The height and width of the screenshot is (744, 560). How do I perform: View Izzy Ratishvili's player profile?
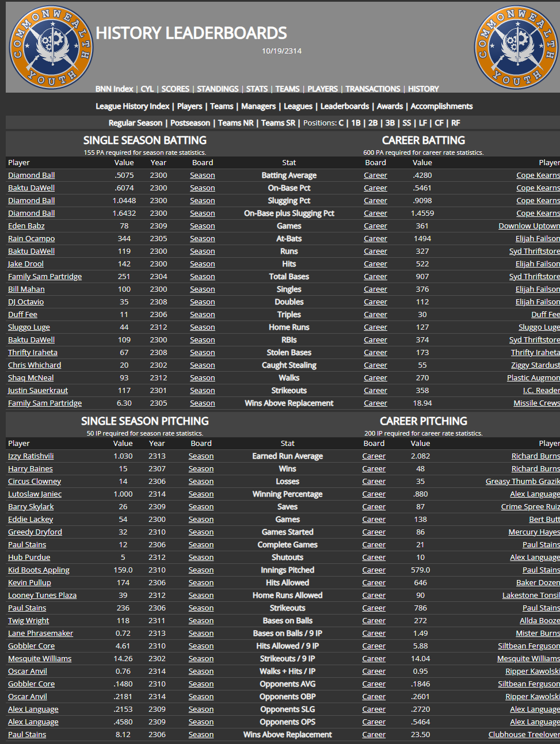click(x=31, y=456)
